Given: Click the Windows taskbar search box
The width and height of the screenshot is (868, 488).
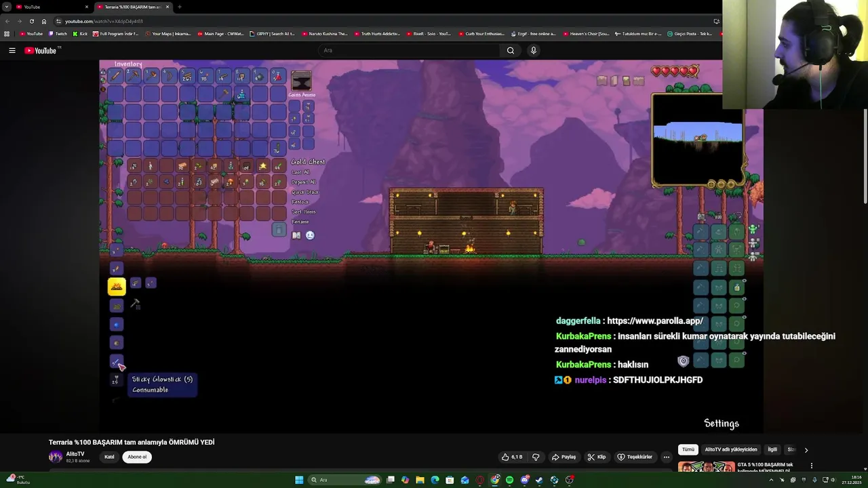Looking at the screenshot, I should [x=345, y=480].
